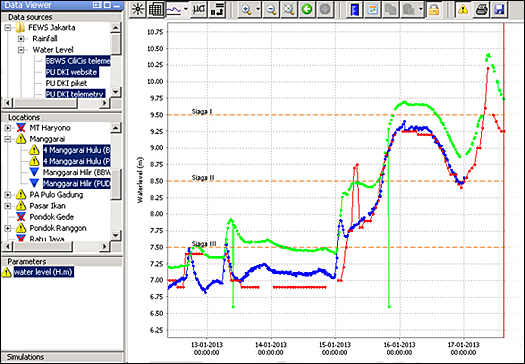Select Manggarai Hilir (BBW location item
This screenshot has height=364, width=525.
tap(77, 172)
